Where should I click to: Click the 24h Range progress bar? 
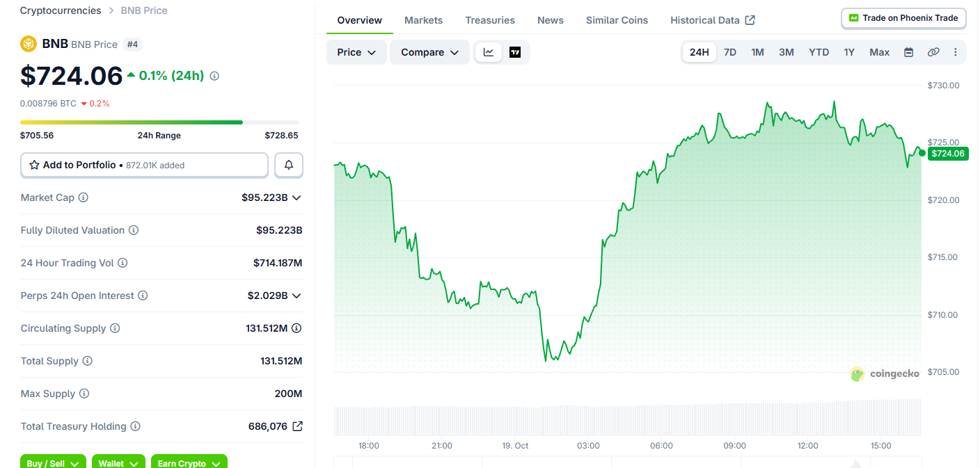(x=159, y=122)
